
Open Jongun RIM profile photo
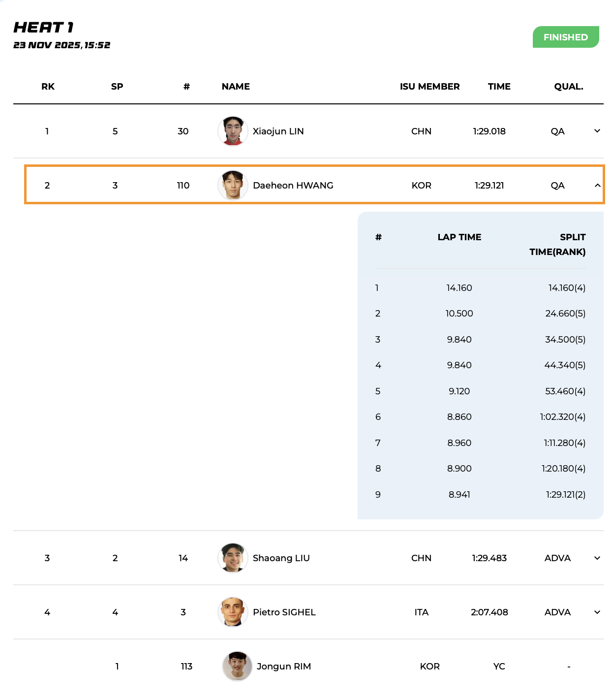(x=237, y=666)
